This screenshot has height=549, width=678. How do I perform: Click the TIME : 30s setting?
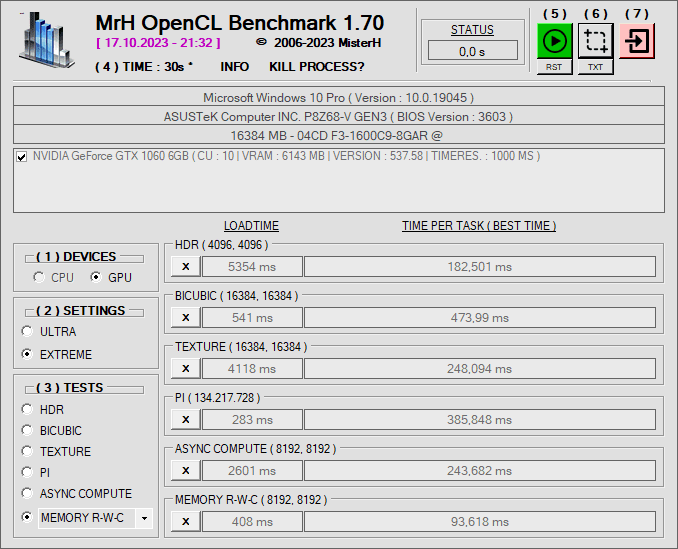[144, 67]
